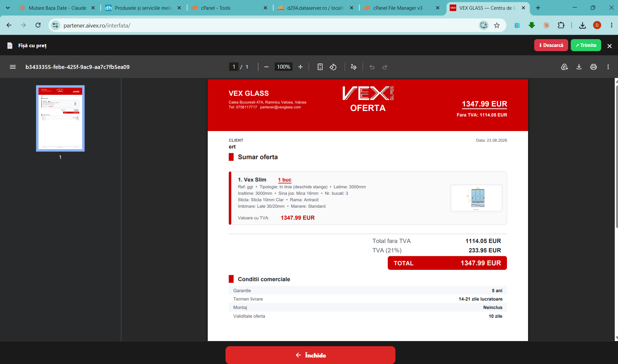This screenshot has height=364, width=618.
Task: Open the Chrome extensions puzzle icon
Action: coord(561,25)
